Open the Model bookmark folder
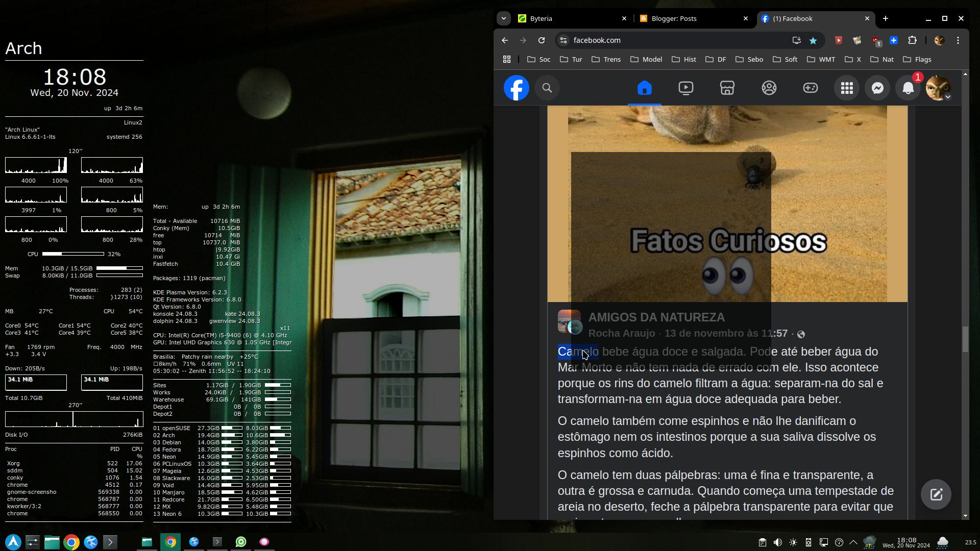This screenshot has width=980, height=551. coord(646,60)
